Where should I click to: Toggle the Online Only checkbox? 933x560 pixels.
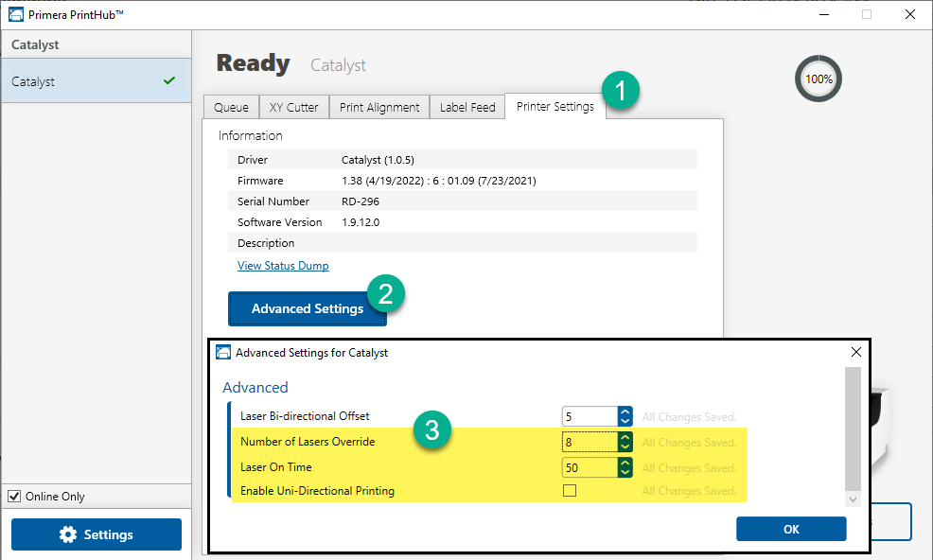(x=14, y=496)
